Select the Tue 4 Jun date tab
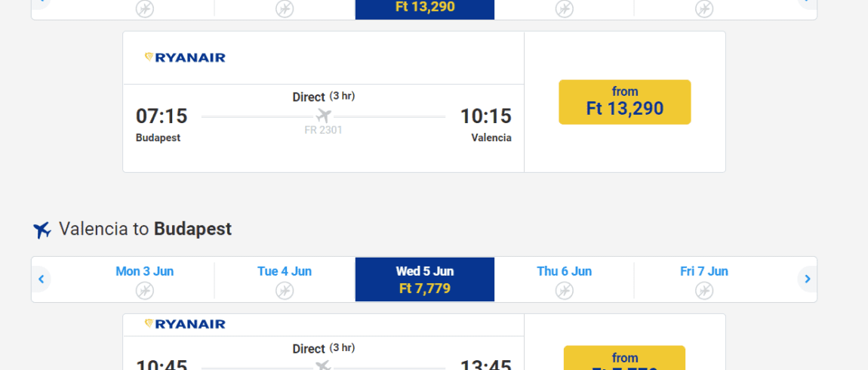Viewport: 868px width, 370px height. [x=285, y=279]
